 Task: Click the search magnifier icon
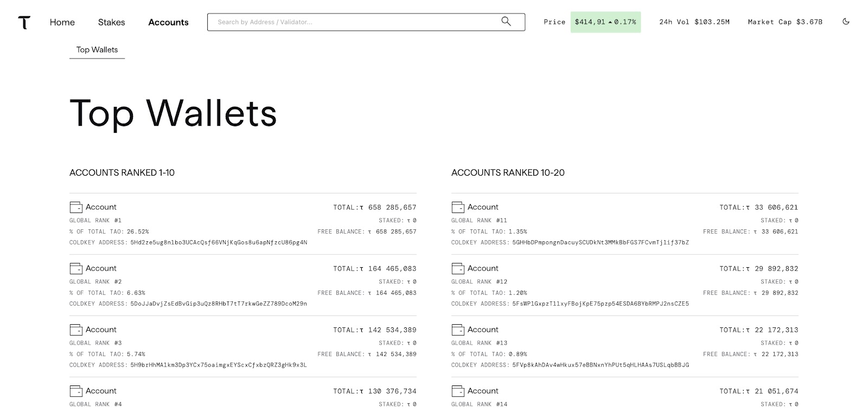pos(506,22)
